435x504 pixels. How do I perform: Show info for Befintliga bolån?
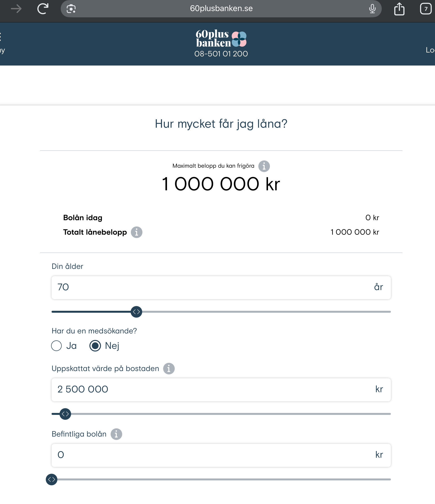coord(116,434)
